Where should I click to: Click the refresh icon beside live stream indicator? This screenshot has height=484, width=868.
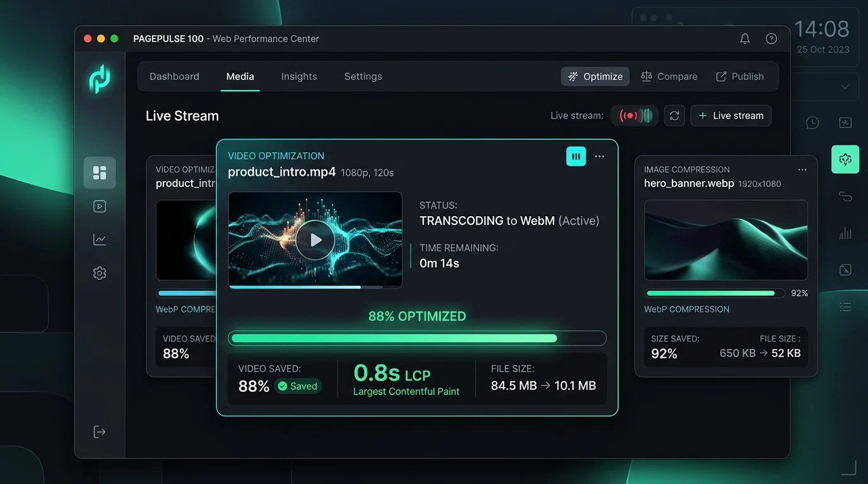pyautogui.click(x=674, y=115)
